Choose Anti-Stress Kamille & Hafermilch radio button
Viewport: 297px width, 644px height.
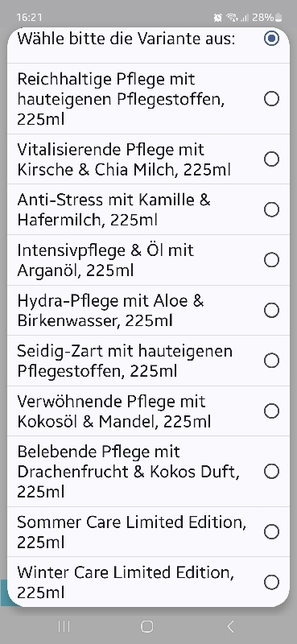[x=271, y=210]
